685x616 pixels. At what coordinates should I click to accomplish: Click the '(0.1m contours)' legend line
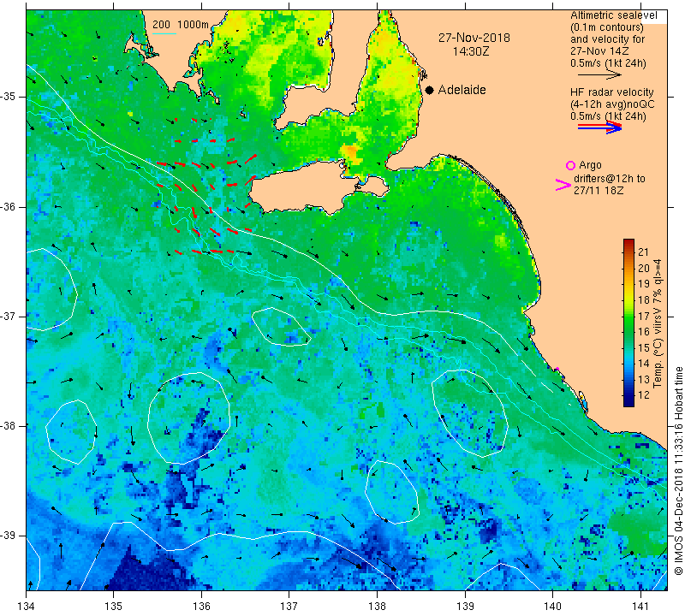(x=607, y=27)
